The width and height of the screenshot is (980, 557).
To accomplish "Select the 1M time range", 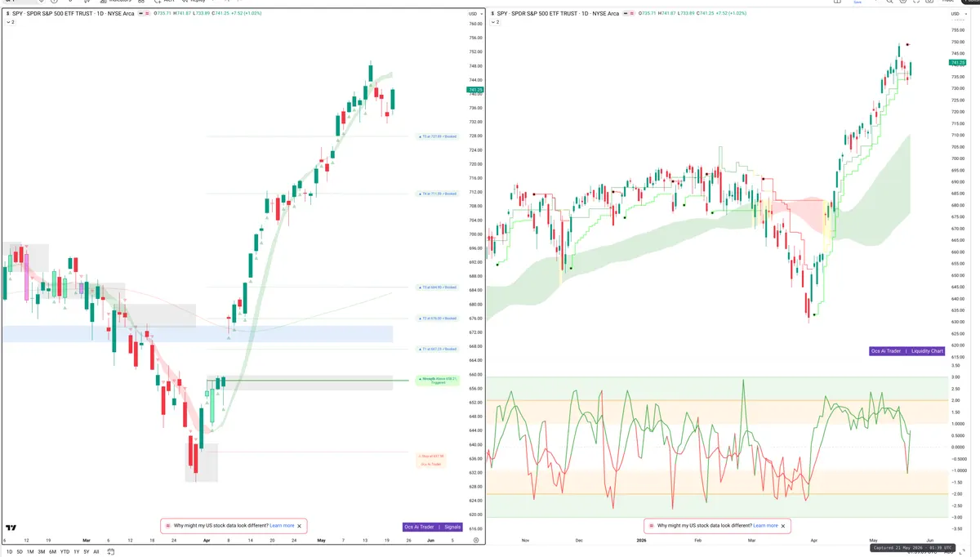I will [30, 552].
